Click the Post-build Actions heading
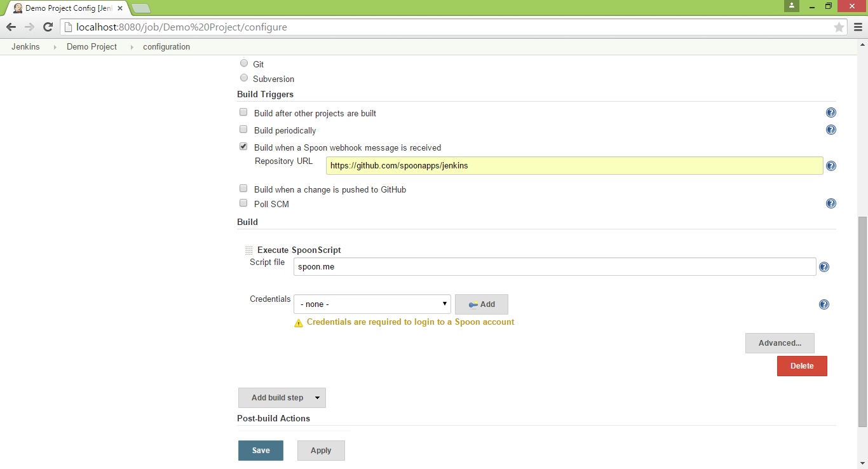Image resolution: width=868 pixels, height=469 pixels. pyautogui.click(x=274, y=418)
